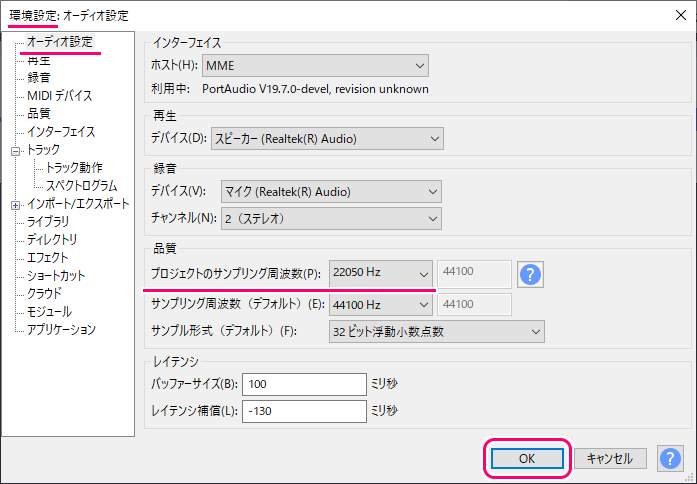Click the キャンセル button
The image size is (697, 484).
[x=609, y=458]
